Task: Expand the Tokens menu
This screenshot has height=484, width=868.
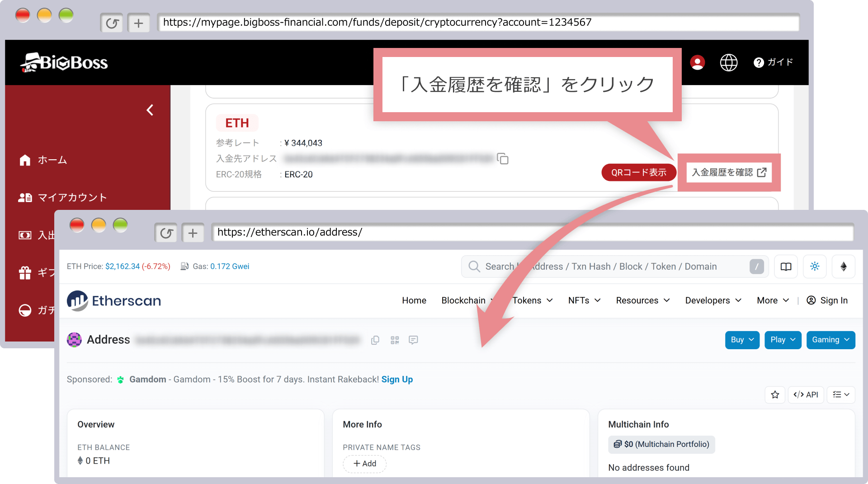Action: pyautogui.click(x=533, y=300)
